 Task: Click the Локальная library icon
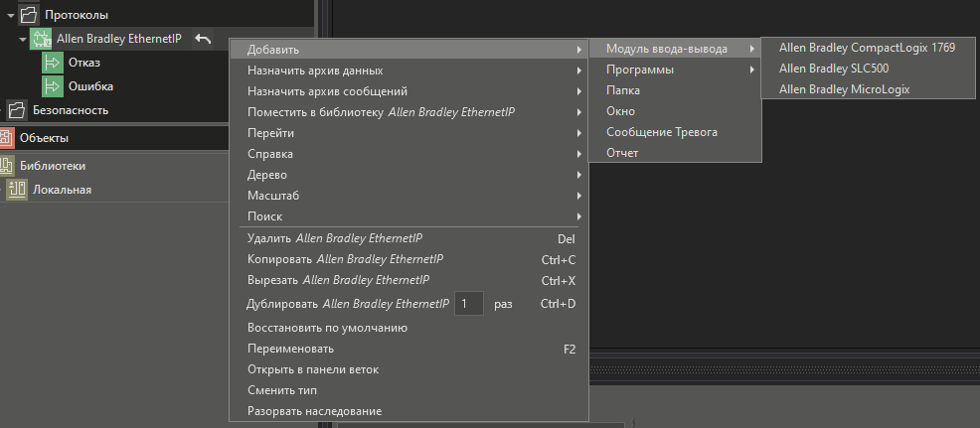coord(16,190)
